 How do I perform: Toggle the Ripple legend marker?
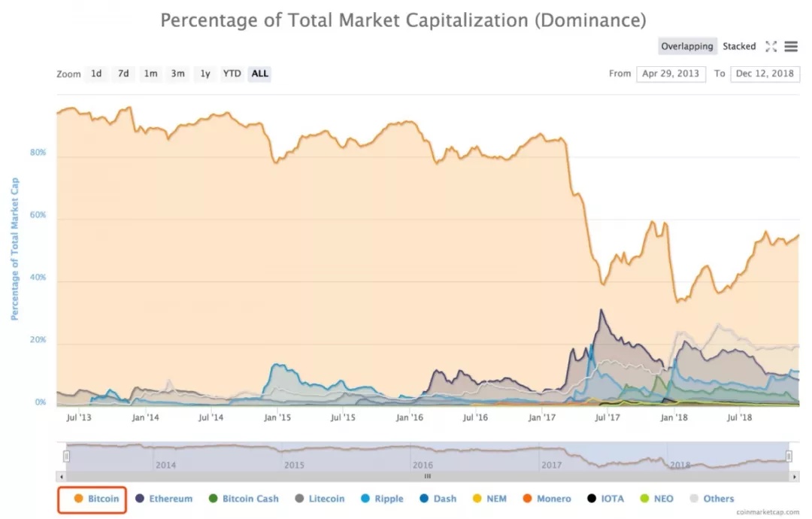365,499
